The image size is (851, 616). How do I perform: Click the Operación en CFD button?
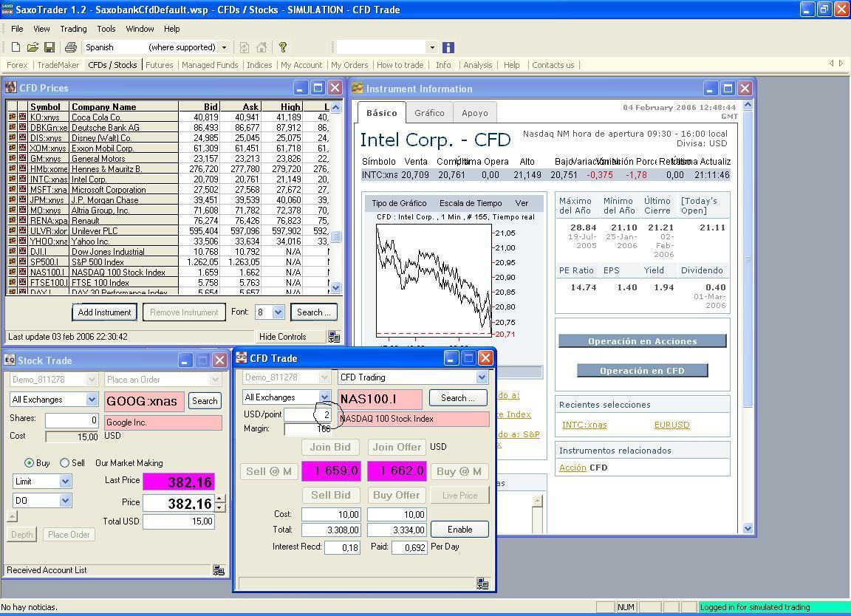click(642, 371)
